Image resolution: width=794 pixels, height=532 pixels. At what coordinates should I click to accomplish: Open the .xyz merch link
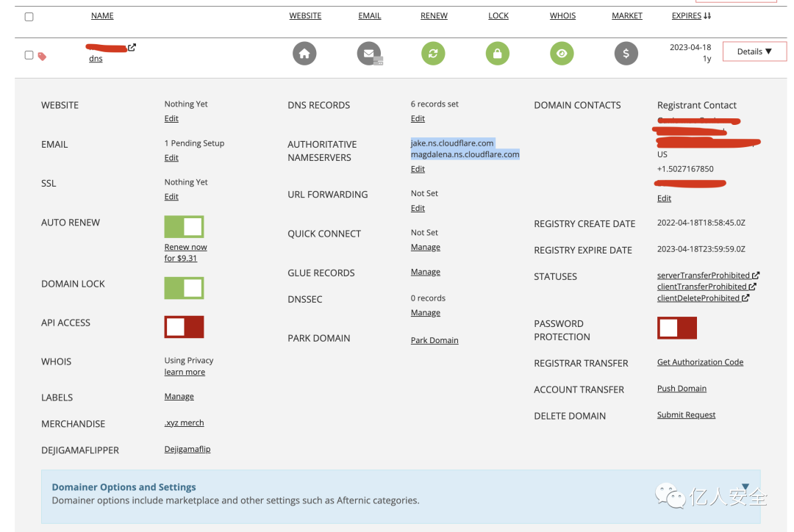184,423
